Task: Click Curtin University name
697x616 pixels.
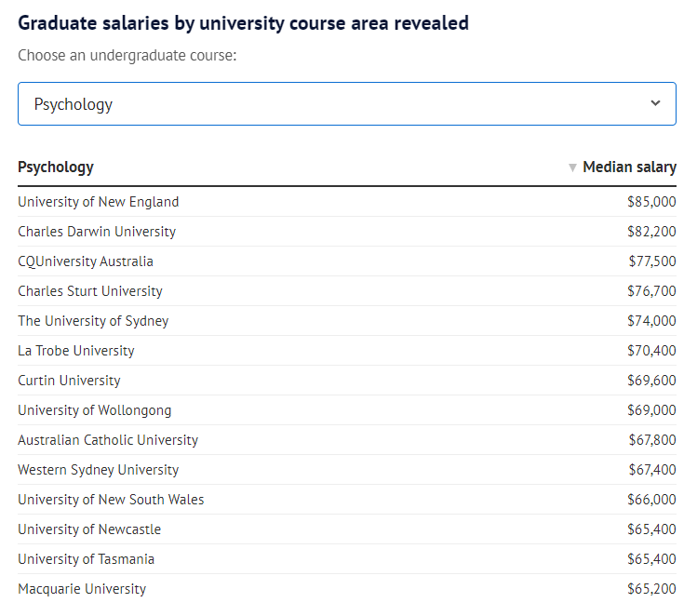Action: pyautogui.click(x=70, y=381)
